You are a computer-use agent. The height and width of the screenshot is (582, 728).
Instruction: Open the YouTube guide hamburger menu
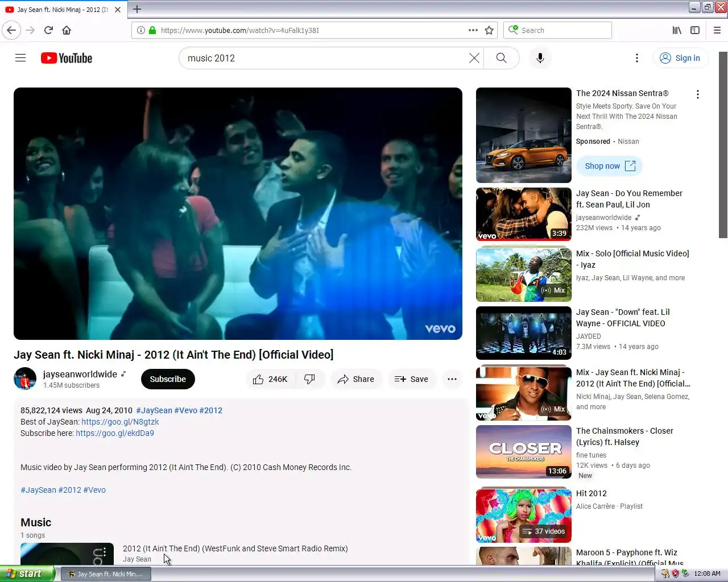pos(20,58)
